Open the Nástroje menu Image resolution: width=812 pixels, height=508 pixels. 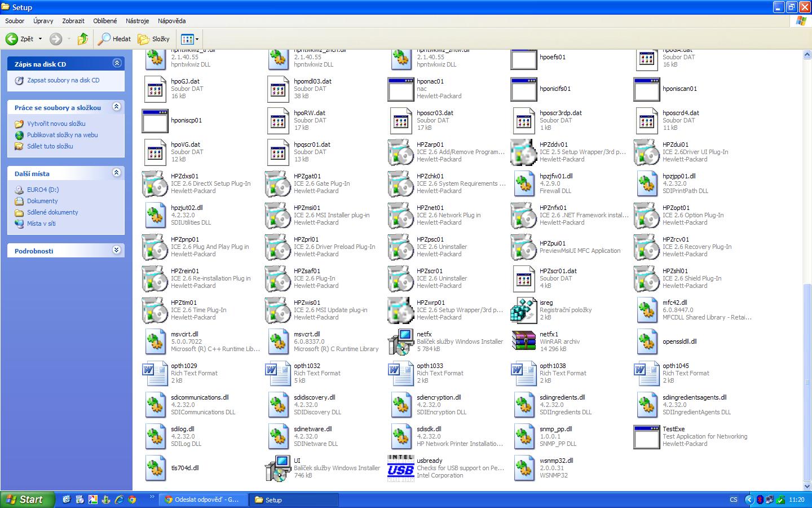[x=138, y=21]
